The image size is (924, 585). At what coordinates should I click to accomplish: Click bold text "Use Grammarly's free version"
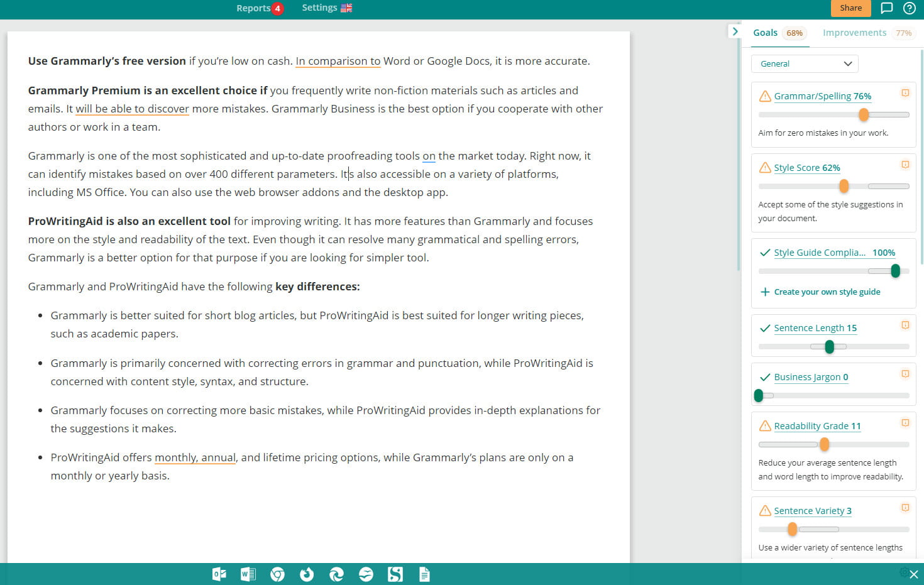click(107, 61)
